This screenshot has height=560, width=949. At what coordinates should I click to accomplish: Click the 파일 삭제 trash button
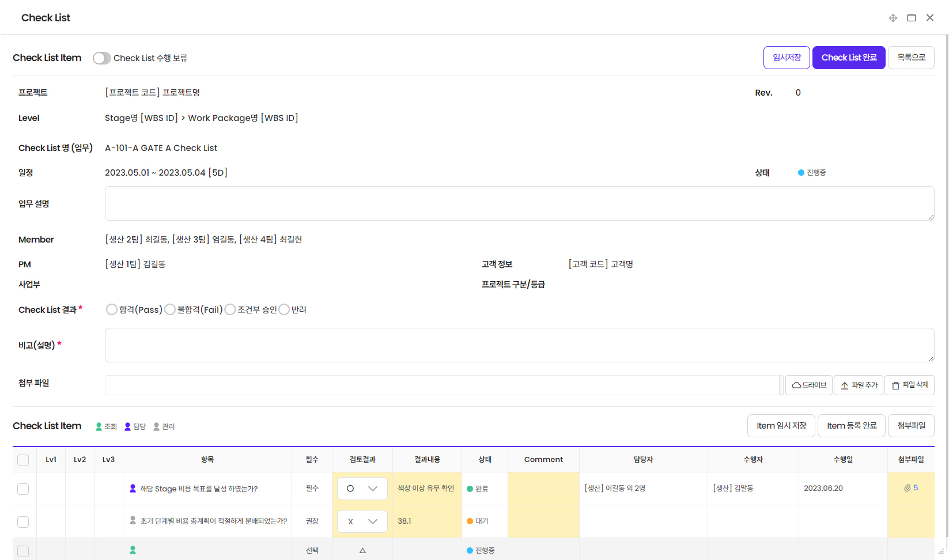click(909, 385)
